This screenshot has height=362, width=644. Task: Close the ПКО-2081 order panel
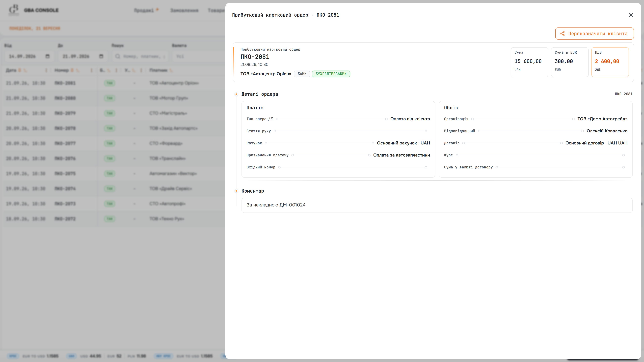[x=631, y=15]
